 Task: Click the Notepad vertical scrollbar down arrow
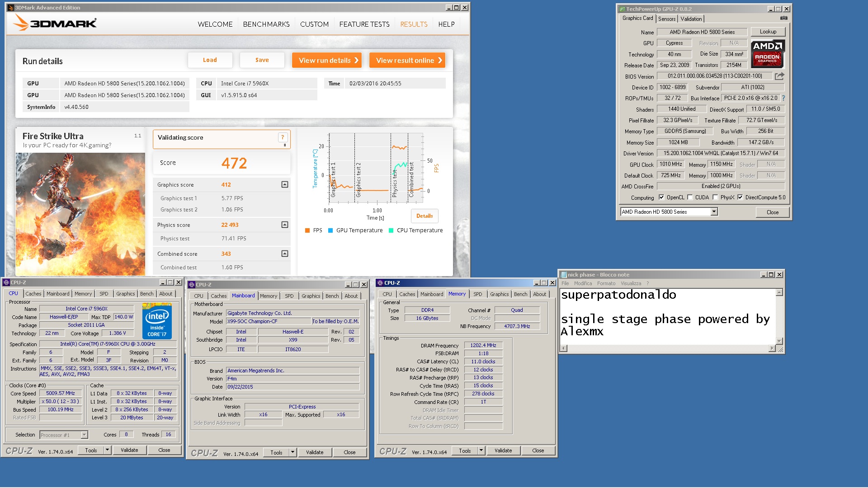pyautogui.click(x=779, y=341)
